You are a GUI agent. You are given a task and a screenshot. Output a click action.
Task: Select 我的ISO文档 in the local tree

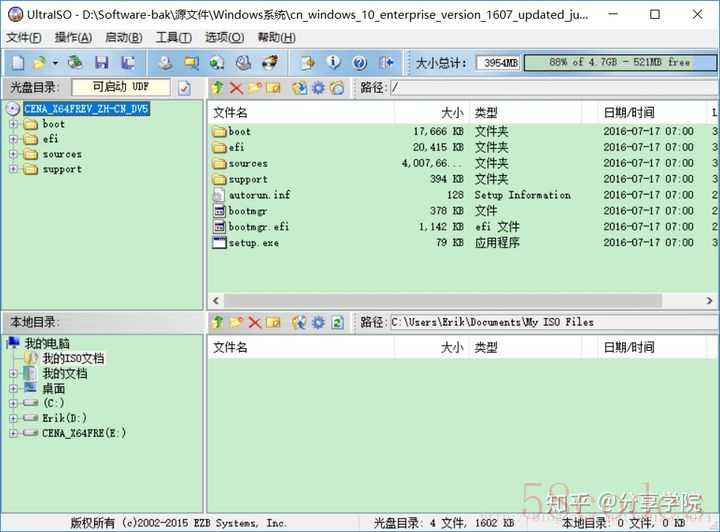click(73, 358)
